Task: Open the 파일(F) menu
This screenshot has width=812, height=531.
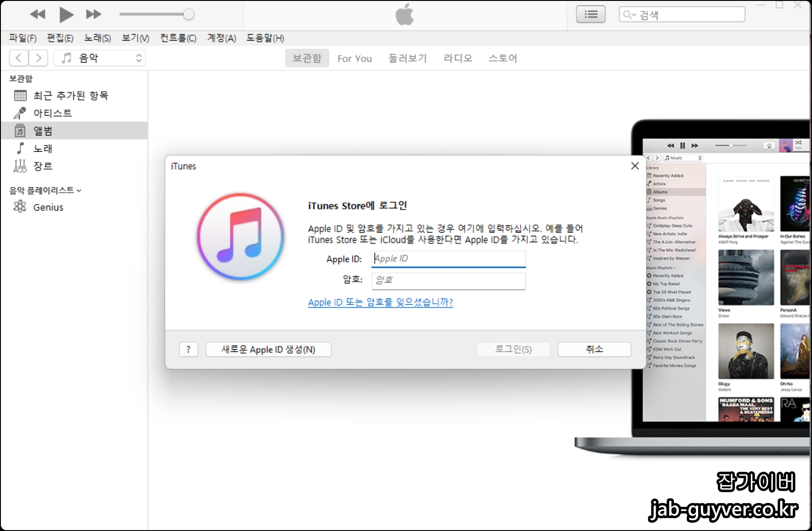Action: point(23,38)
